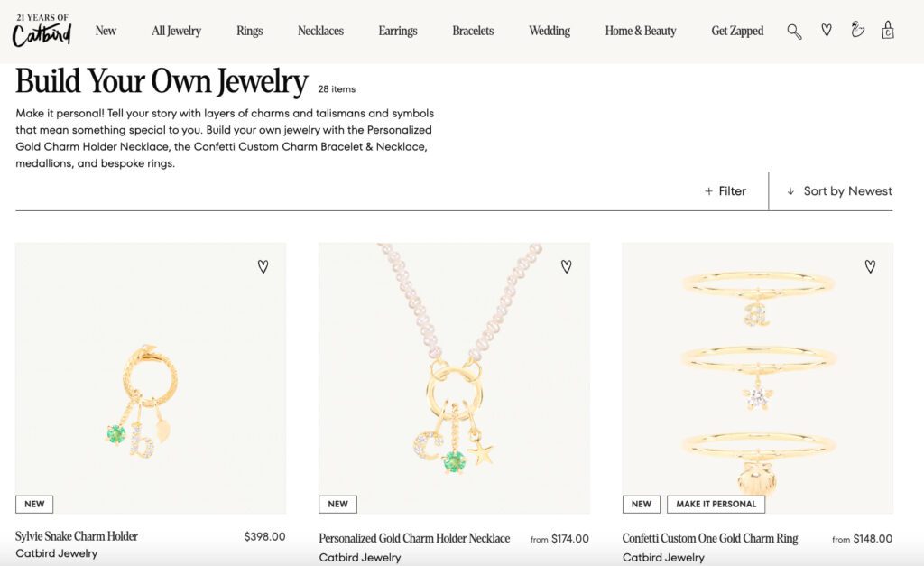Select the Get Zapped menu item
The height and width of the screenshot is (566, 924).
coord(737,31)
